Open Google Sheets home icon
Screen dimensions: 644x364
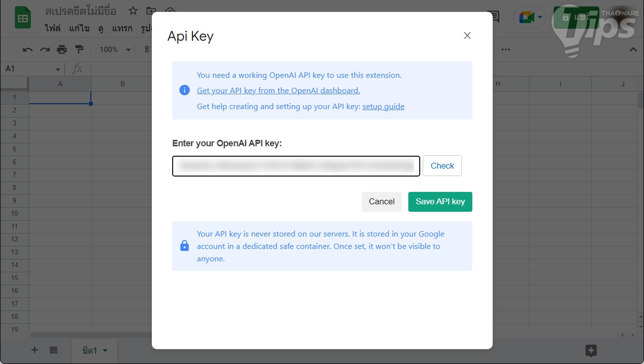pyautogui.click(x=22, y=18)
